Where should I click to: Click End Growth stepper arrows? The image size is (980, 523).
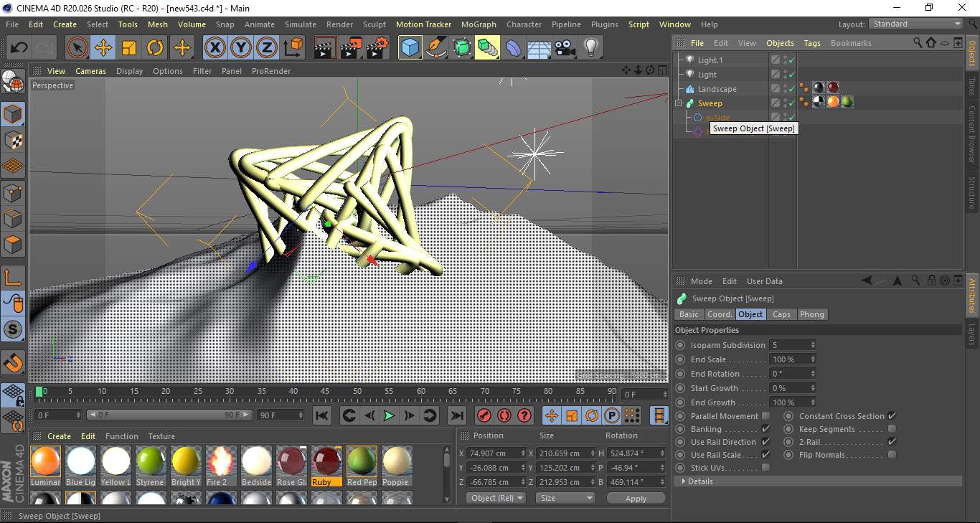point(813,402)
